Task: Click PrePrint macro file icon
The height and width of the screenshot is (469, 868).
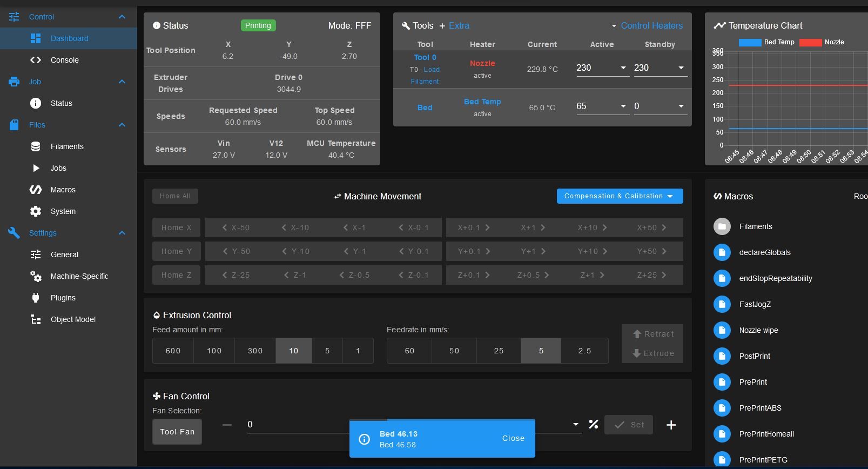Action: coord(722,382)
